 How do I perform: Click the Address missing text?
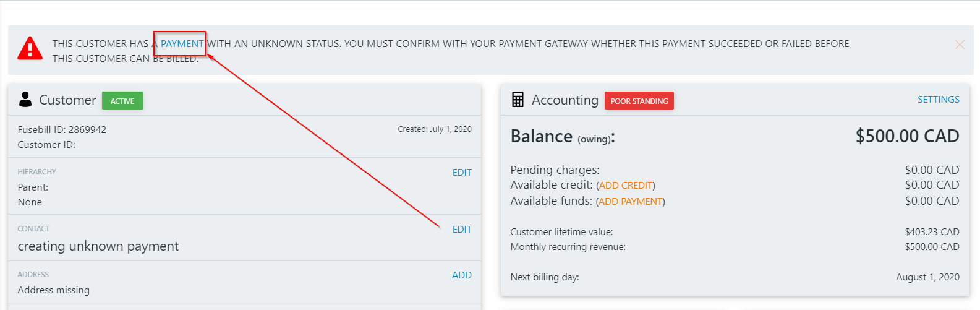[x=54, y=290]
